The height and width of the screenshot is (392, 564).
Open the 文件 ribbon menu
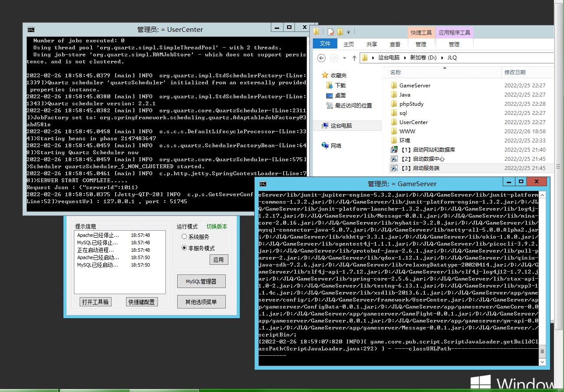pos(325,44)
